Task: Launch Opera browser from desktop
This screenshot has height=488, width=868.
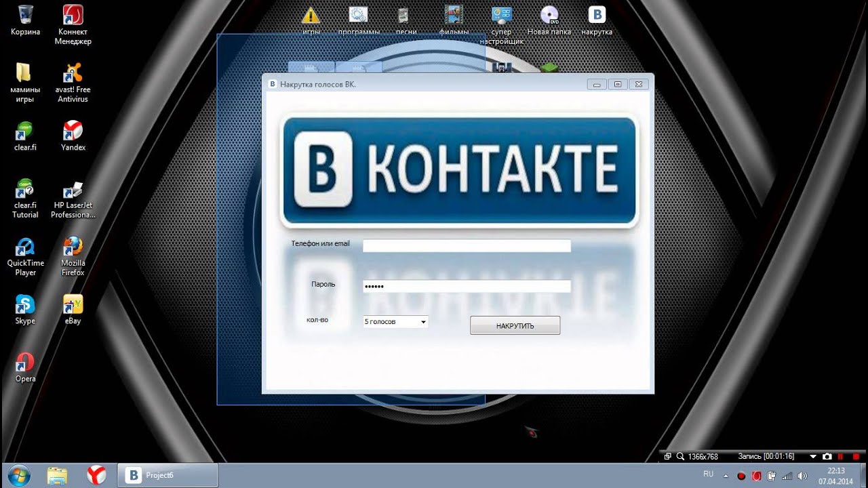Action: 25,367
